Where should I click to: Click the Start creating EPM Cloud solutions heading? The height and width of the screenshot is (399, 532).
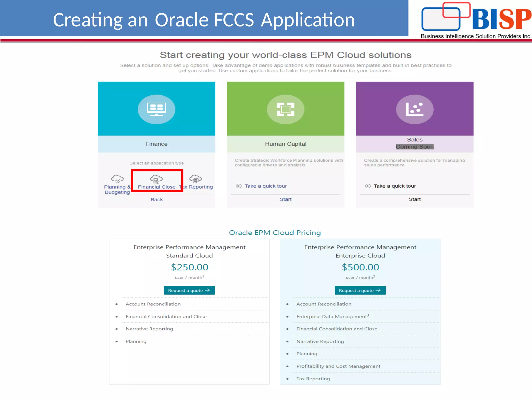pos(285,55)
